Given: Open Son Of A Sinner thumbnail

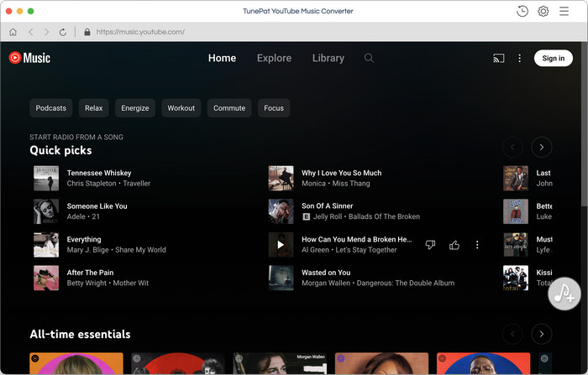Looking at the screenshot, I should (281, 211).
